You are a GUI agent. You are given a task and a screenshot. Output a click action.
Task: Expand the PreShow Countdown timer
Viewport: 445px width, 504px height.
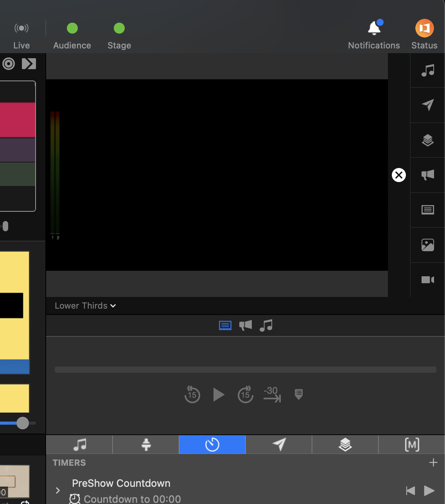coord(57,490)
